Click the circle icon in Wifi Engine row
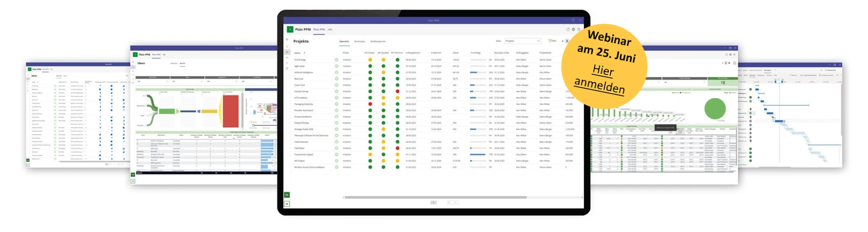The image size is (868, 232). [x=336, y=161]
